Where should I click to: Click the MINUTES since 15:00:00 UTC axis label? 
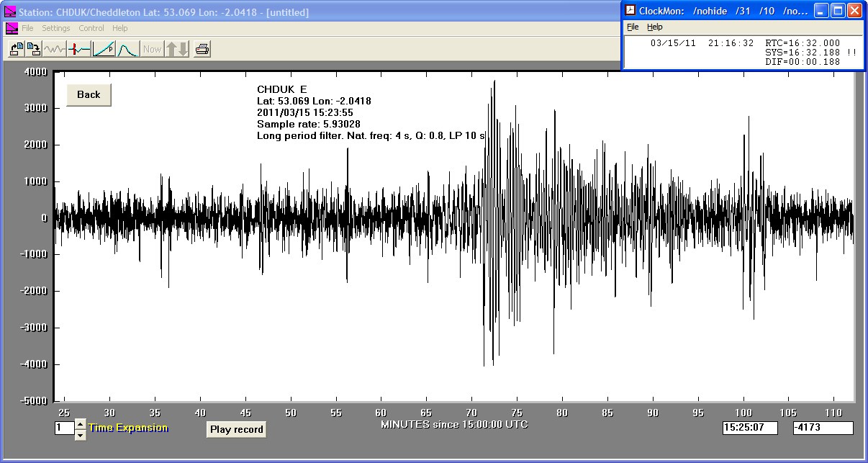pyautogui.click(x=454, y=424)
